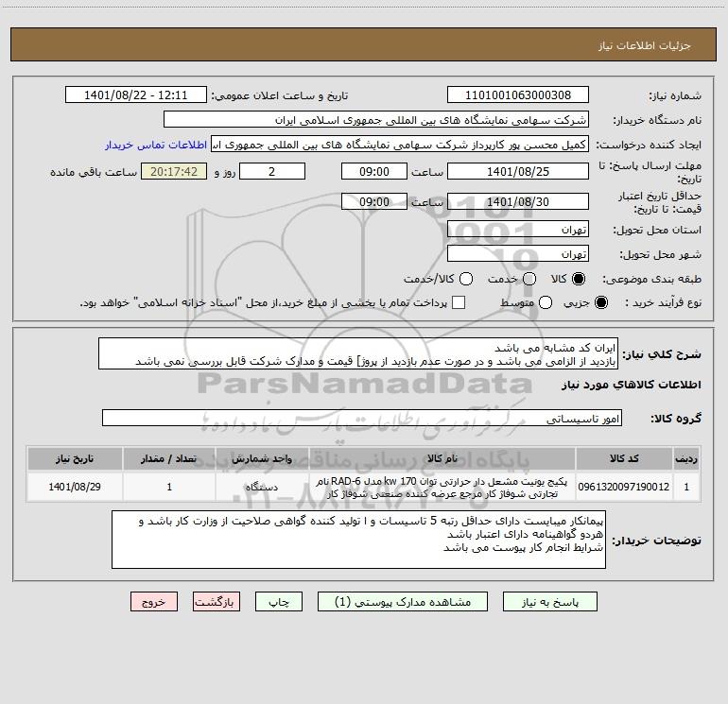Click the واحد شمارش column header

coord(262,458)
